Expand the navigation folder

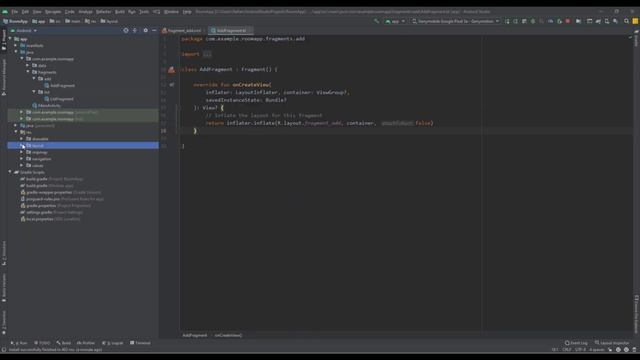22,159
